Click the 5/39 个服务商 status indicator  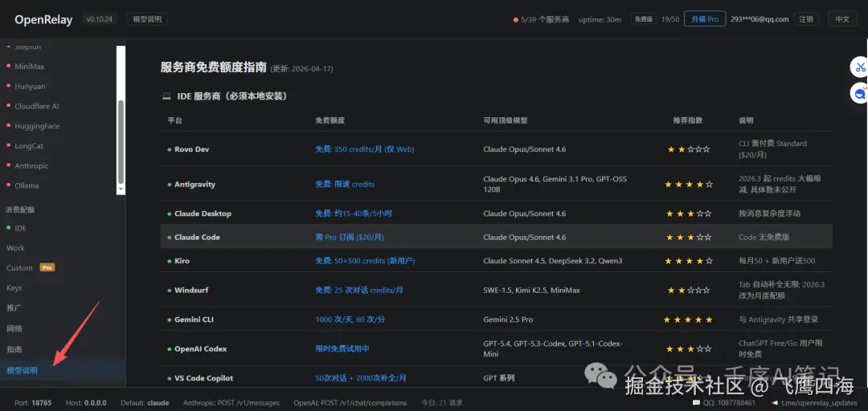coord(541,19)
